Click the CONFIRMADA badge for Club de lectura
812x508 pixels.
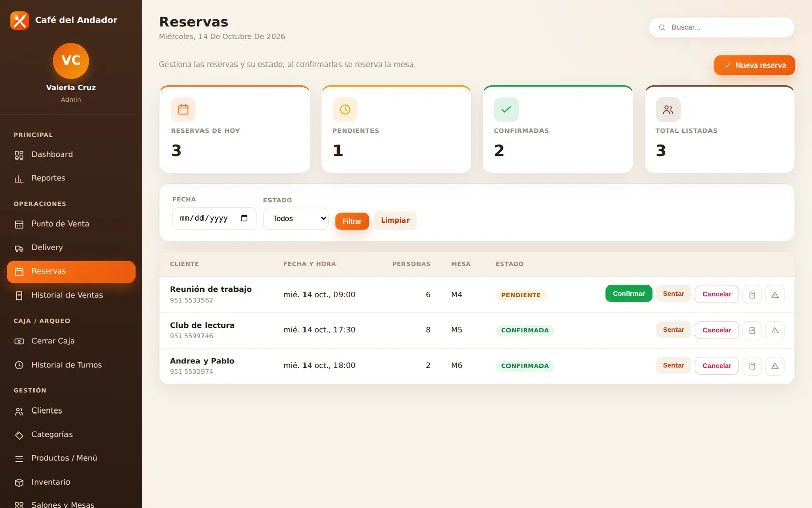point(525,330)
